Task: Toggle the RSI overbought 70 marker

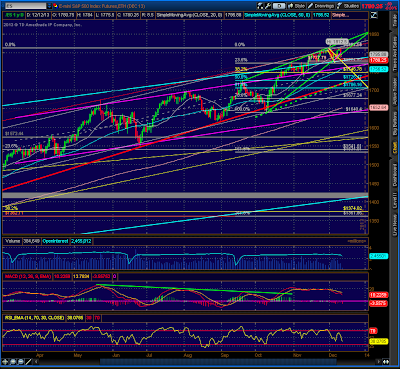Action: (x=98, y=318)
